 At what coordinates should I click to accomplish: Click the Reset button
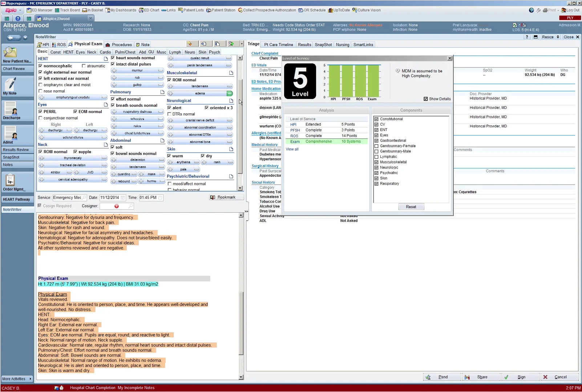click(x=411, y=207)
